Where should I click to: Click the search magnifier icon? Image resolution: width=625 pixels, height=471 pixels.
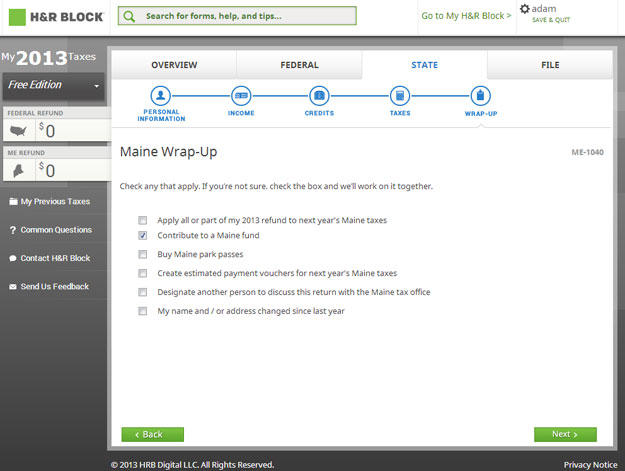tap(129, 16)
